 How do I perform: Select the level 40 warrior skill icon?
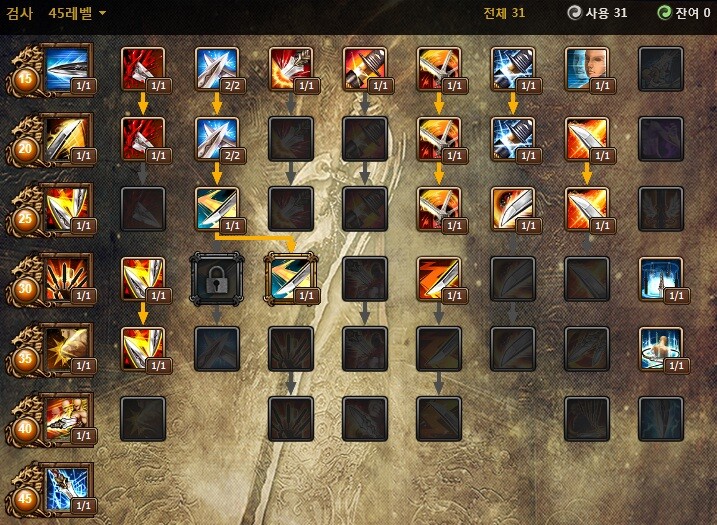pyautogui.click(x=67, y=418)
